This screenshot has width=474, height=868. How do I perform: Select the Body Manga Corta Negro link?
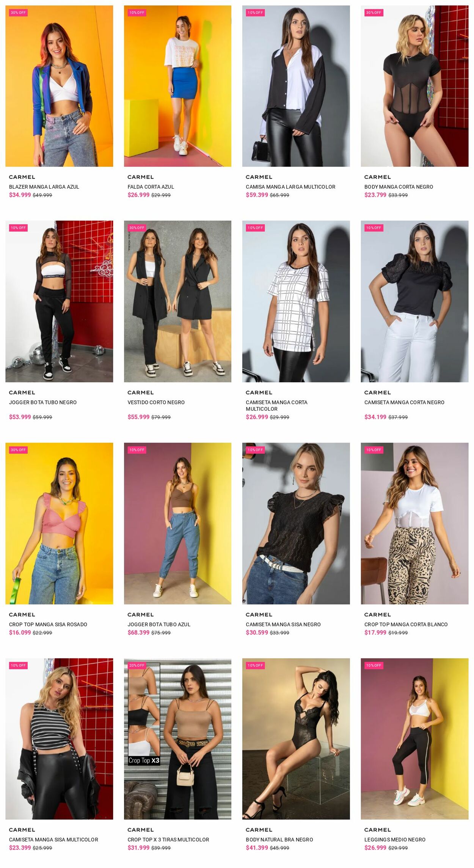click(399, 187)
